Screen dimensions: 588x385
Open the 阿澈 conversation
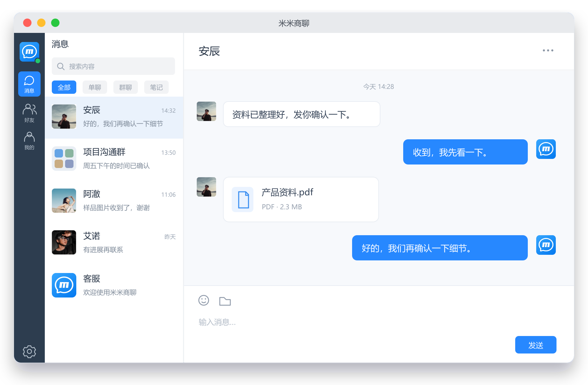[114, 201]
